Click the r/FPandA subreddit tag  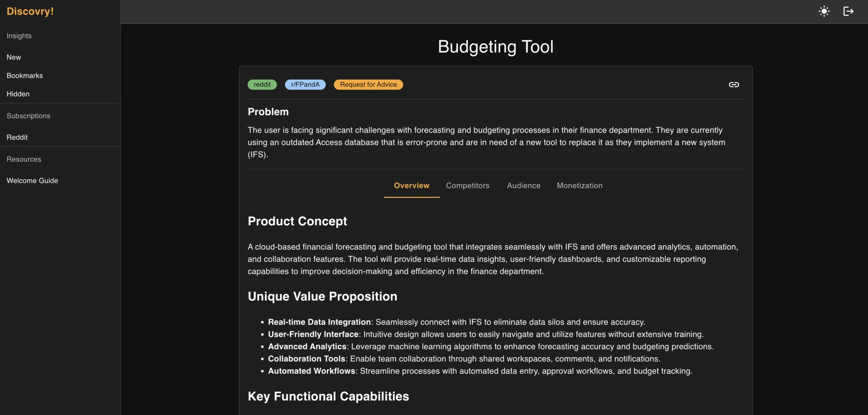coord(305,85)
